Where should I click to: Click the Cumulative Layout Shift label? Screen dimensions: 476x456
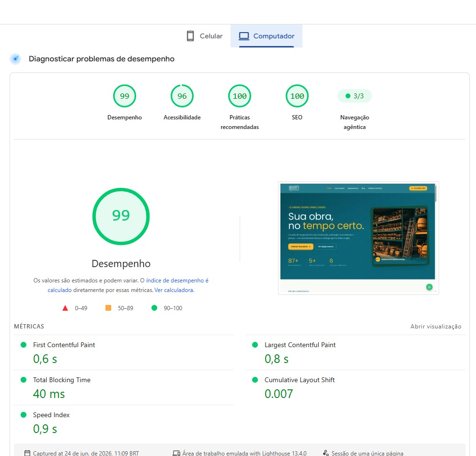coord(299,380)
